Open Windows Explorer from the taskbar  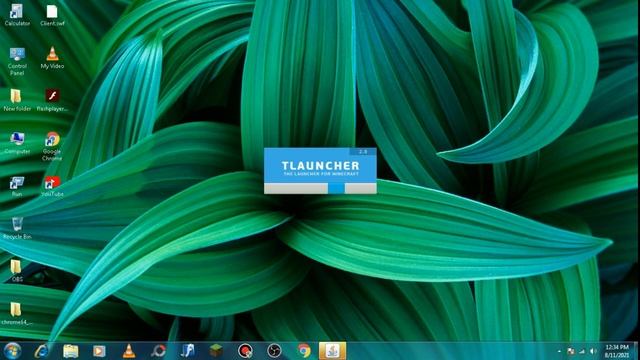(71, 351)
